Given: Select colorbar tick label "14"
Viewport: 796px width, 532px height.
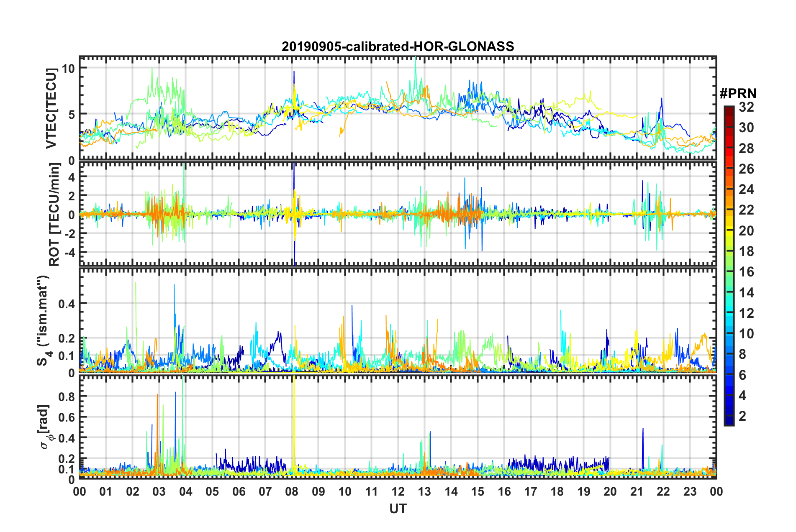Looking at the screenshot, I should point(746,293).
